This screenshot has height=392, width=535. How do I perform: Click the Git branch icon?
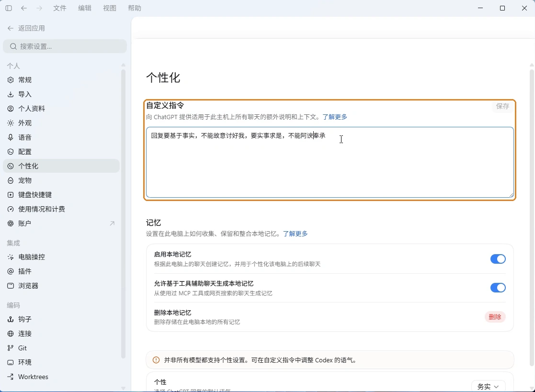pyautogui.click(x=11, y=348)
